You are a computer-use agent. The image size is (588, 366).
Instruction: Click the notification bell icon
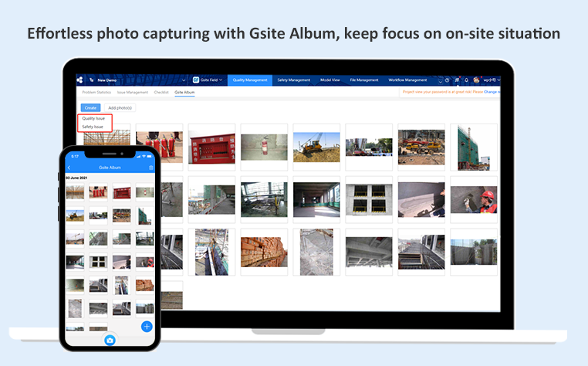pos(466,80)
